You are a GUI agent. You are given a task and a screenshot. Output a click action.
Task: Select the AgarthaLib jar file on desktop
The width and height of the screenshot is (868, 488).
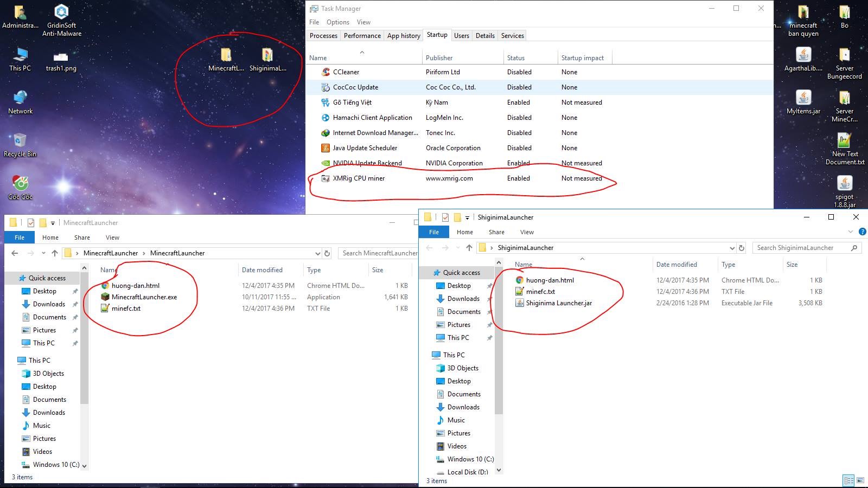coord(803,60)
